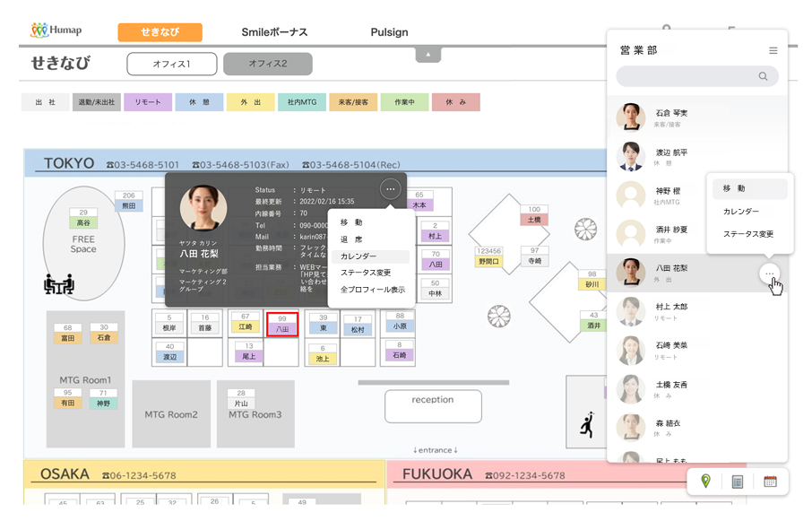Choose カレンダー in the profile card menu
The width and height of the screenshot is (812, 521).
pos(358,256)
